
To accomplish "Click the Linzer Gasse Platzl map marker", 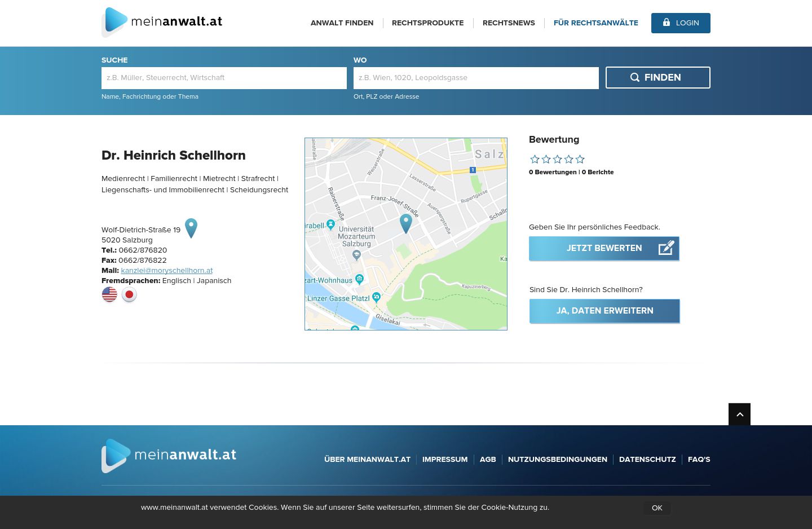I will [x=377, y=297].
